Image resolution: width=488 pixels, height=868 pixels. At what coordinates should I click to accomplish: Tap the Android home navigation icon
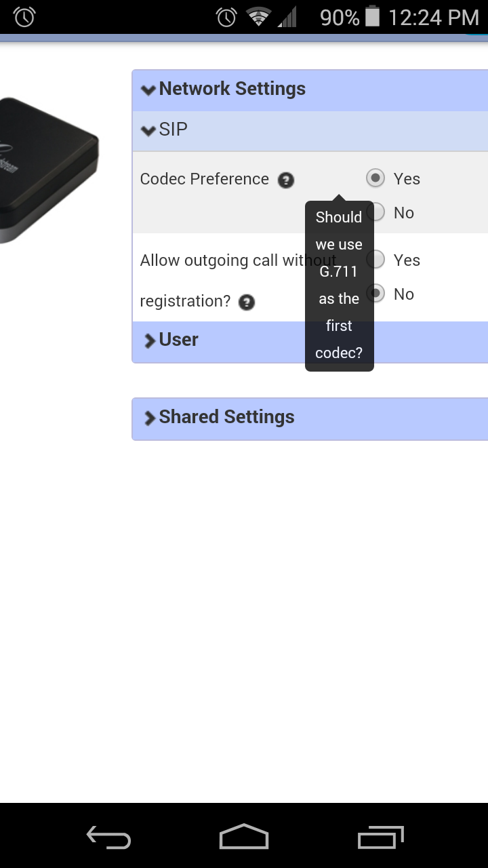coord(244,837)
